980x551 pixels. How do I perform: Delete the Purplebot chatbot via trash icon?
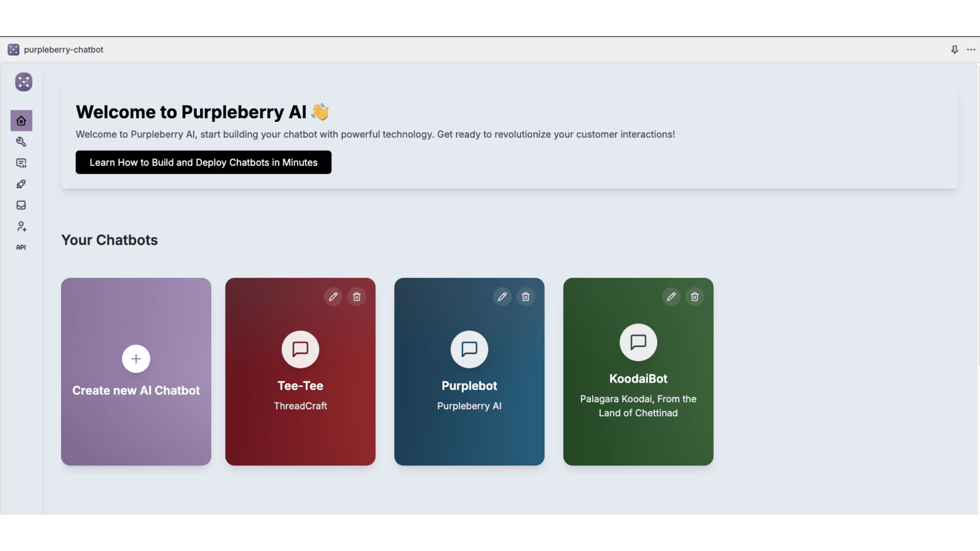point(526,297)
